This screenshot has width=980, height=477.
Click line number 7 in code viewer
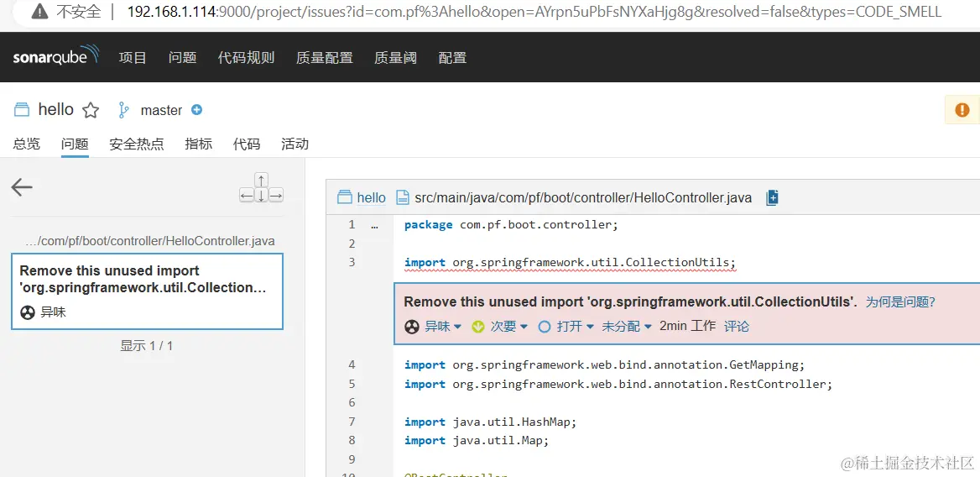tap(352, 422)
